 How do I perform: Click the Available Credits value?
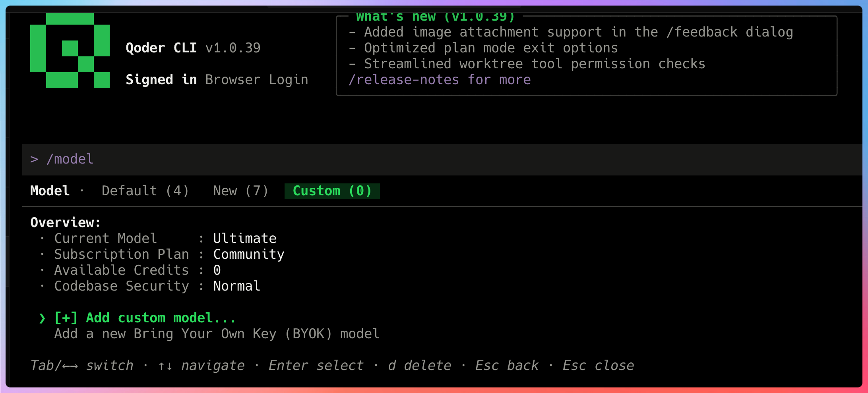coord(217,270)
